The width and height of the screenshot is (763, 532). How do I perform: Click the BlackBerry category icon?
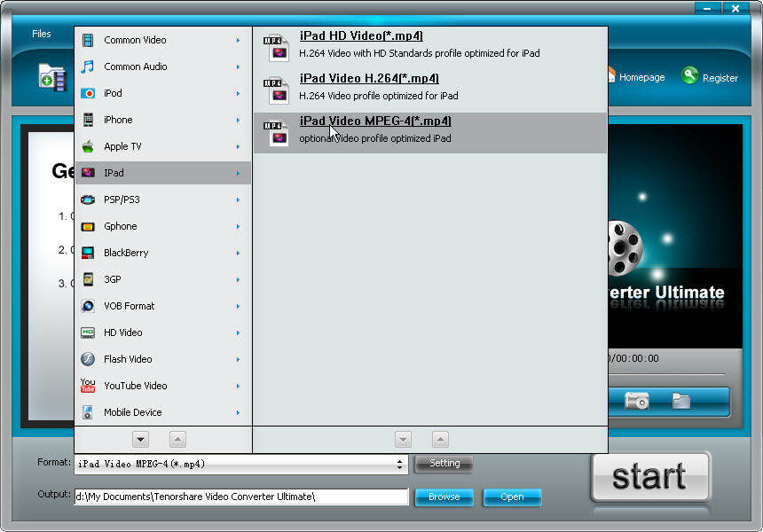pos(88,253)
